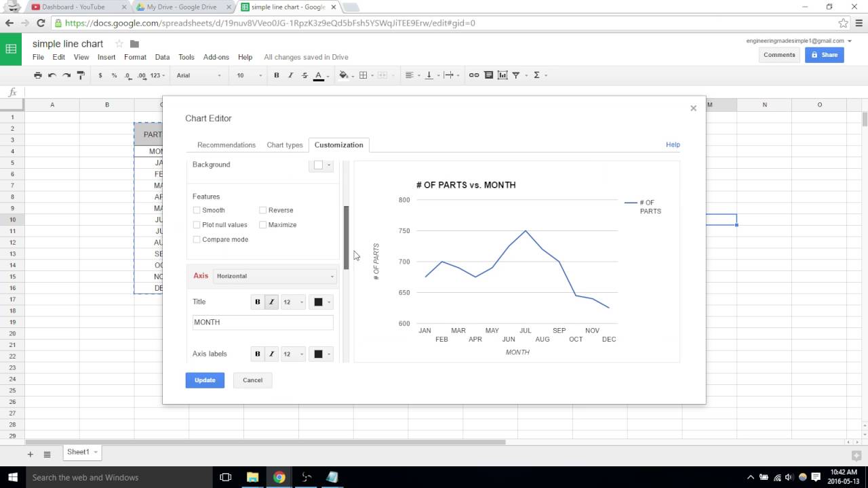Close the Chart Editor dialog
The image size is (868, 488).
point(693,108)
